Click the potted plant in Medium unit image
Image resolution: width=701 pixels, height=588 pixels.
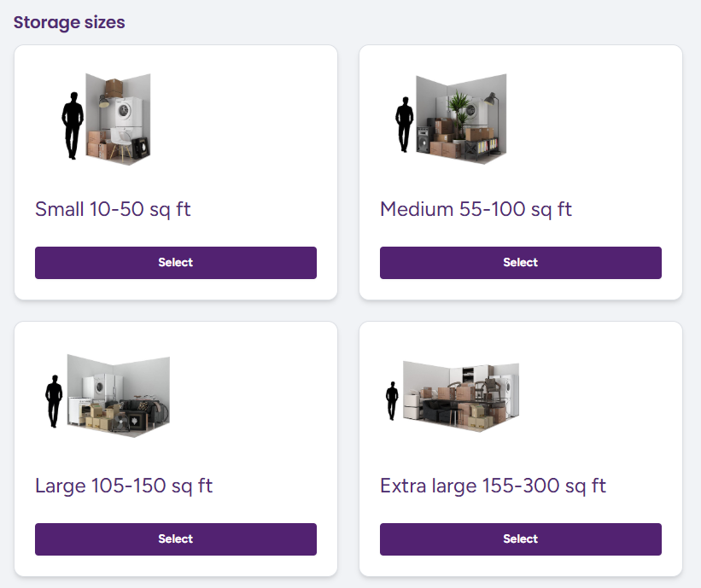tap(459, 106)
